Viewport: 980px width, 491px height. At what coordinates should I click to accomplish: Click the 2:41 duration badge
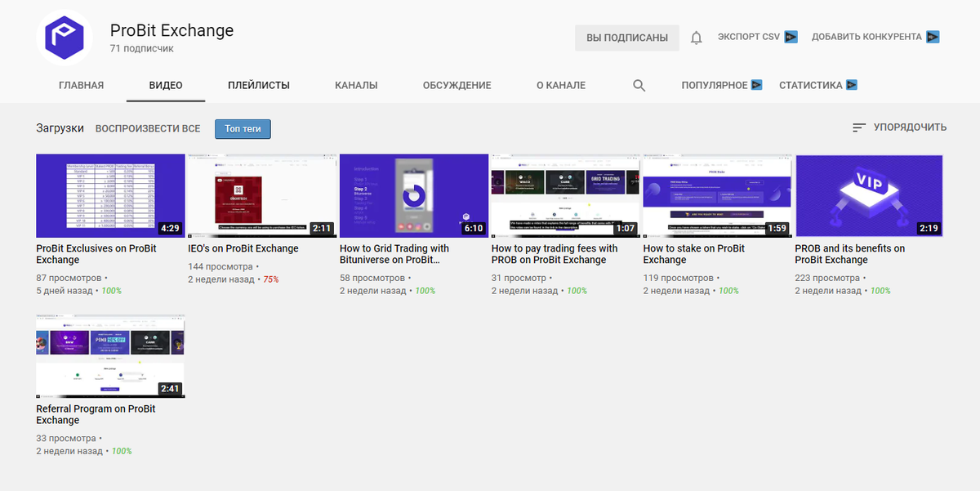click(170, 388)
